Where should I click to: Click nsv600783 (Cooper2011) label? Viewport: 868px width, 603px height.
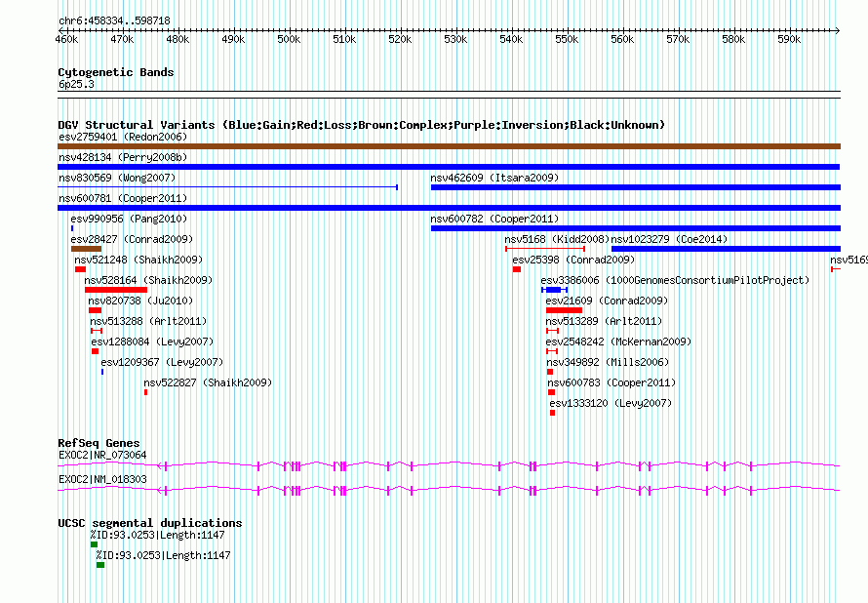point(612,382)
